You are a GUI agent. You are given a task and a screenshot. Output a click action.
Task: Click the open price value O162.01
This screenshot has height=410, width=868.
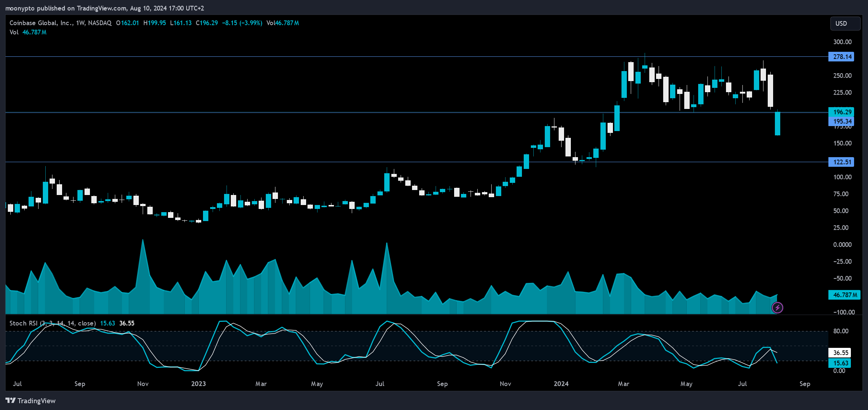coord(127,23)
